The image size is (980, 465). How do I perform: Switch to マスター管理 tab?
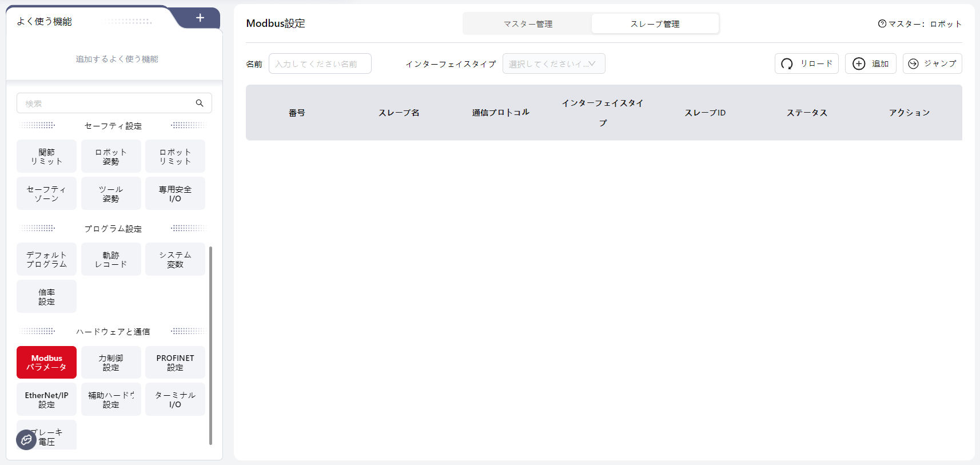[x=527, y=24]
